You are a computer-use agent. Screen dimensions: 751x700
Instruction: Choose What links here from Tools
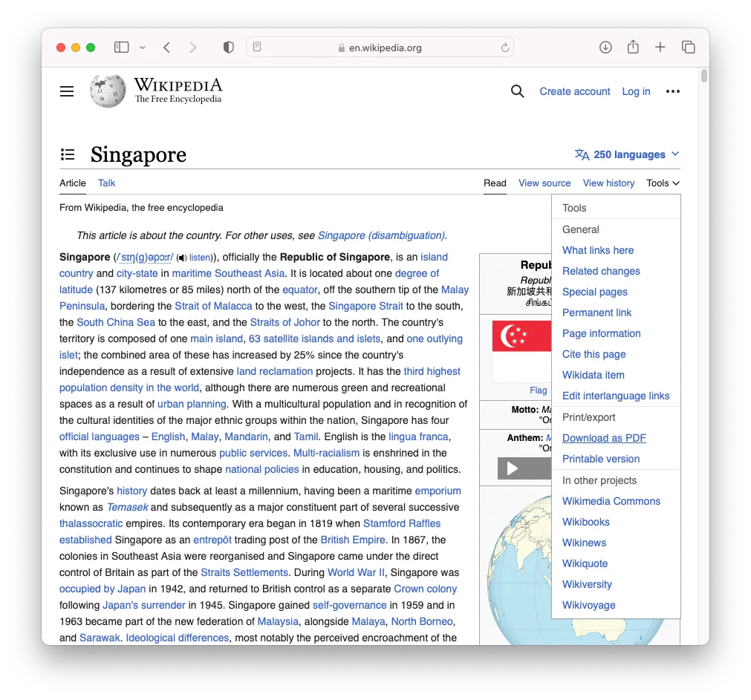pyautogui.click(x=598, y=250)
